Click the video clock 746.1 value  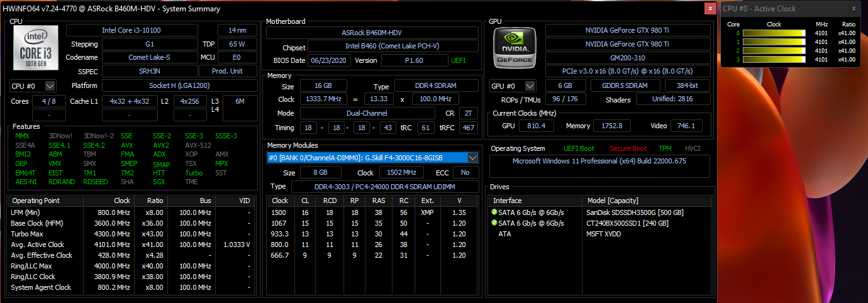686,126
